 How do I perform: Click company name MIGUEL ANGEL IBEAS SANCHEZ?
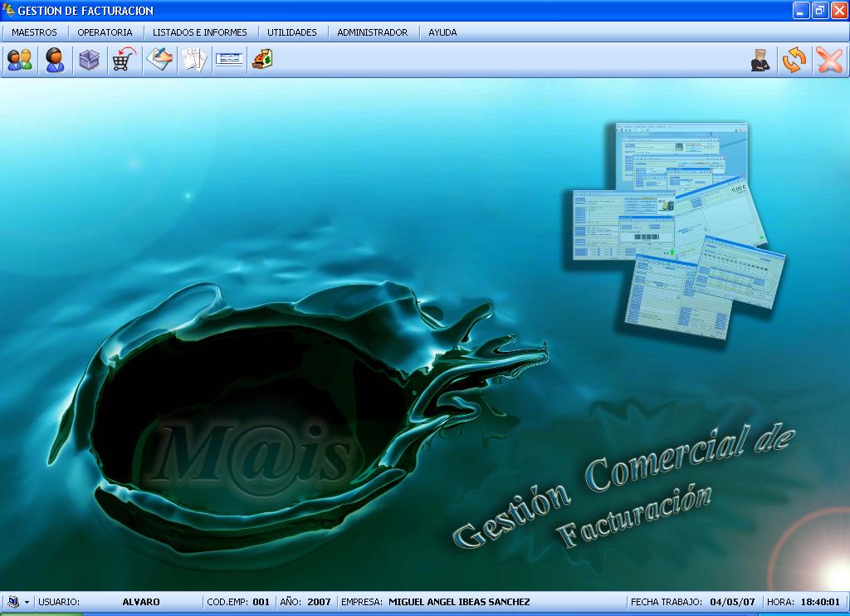point(459,602)
